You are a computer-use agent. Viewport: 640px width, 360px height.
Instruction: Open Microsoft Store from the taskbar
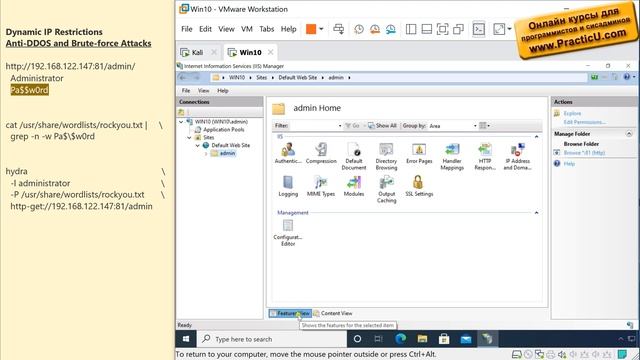pos(444,339)
